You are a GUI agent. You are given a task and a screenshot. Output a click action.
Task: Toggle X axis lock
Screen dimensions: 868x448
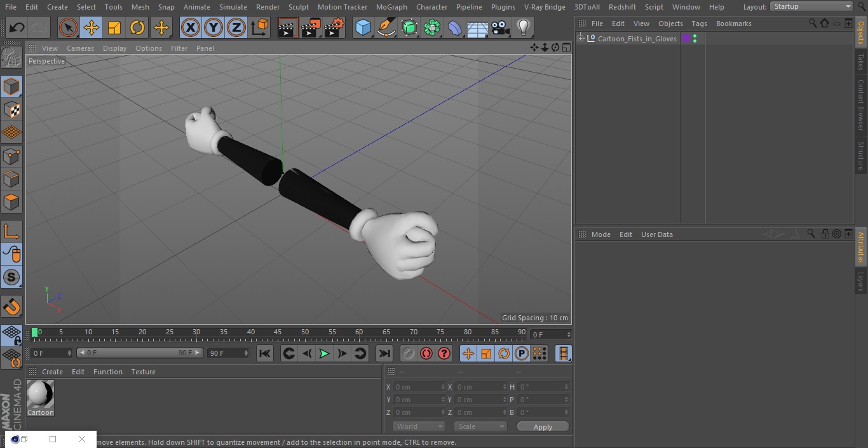190,28
